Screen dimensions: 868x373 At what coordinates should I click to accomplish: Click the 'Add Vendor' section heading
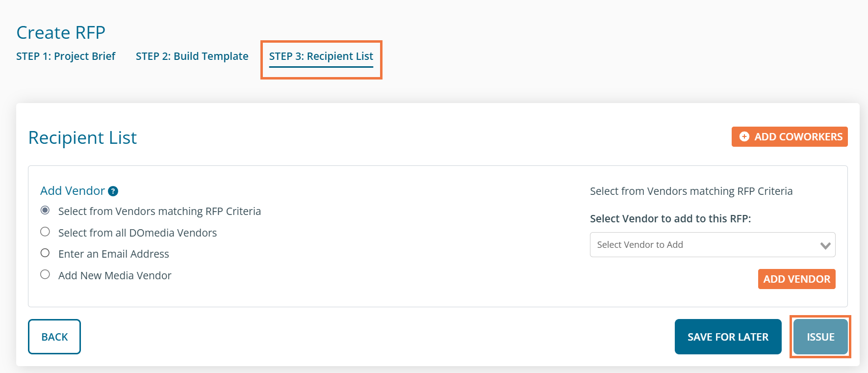coord(73,191)
